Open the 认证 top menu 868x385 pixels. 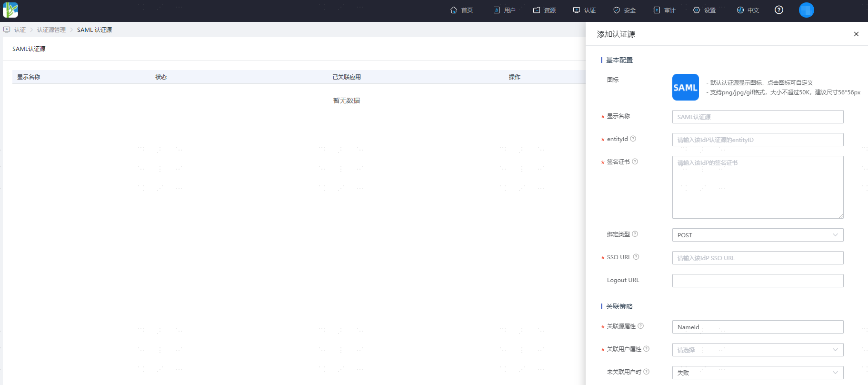click(584, 10)
